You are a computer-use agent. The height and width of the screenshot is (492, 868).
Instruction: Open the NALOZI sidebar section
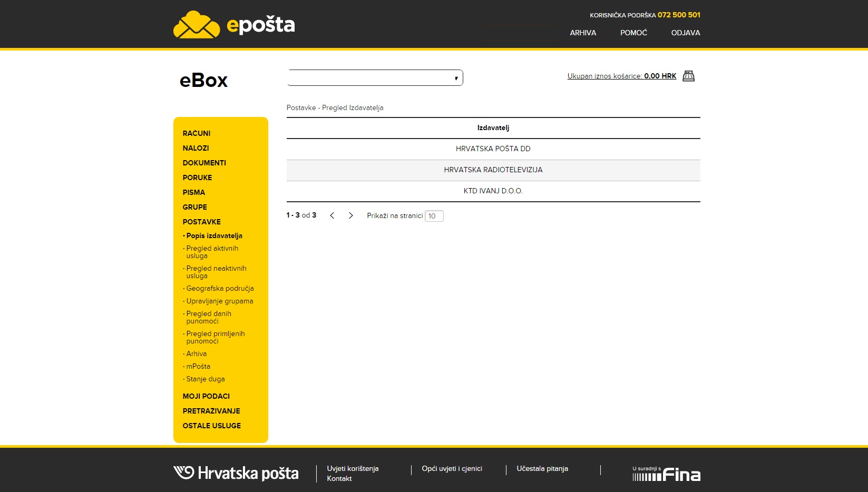(x=196, y=148)
